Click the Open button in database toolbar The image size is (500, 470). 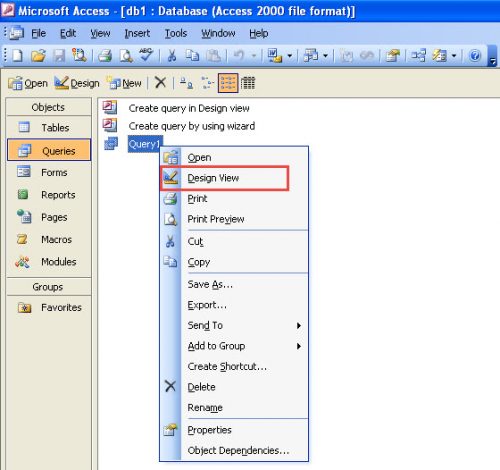pyautogui.click(x=28, y=83)
